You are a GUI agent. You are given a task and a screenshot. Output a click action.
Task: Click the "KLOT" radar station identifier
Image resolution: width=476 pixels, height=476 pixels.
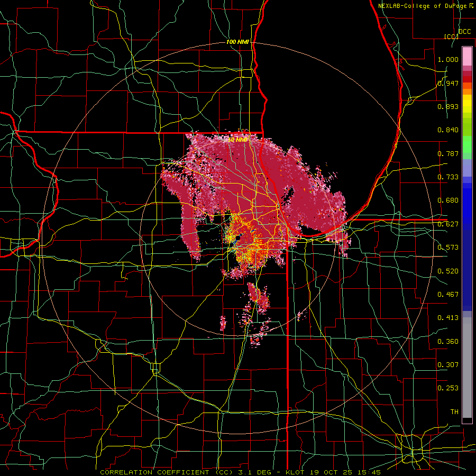[295, 472]
